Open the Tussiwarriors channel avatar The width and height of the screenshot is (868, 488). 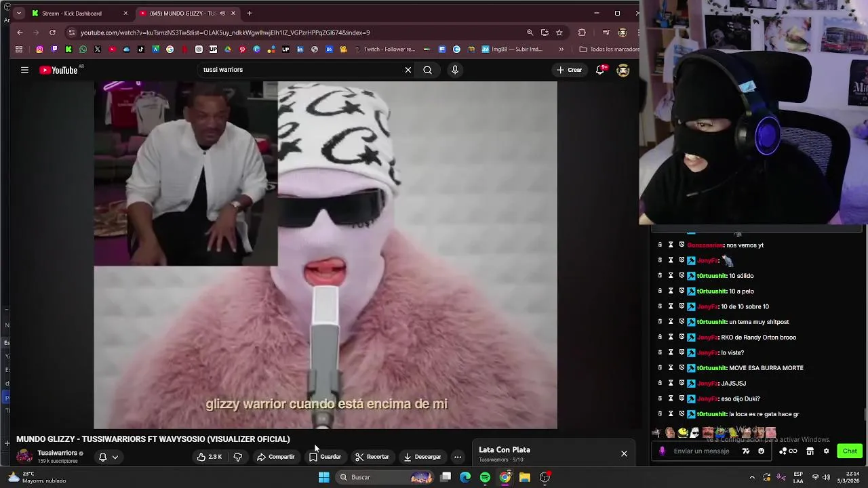pos(24,457)
